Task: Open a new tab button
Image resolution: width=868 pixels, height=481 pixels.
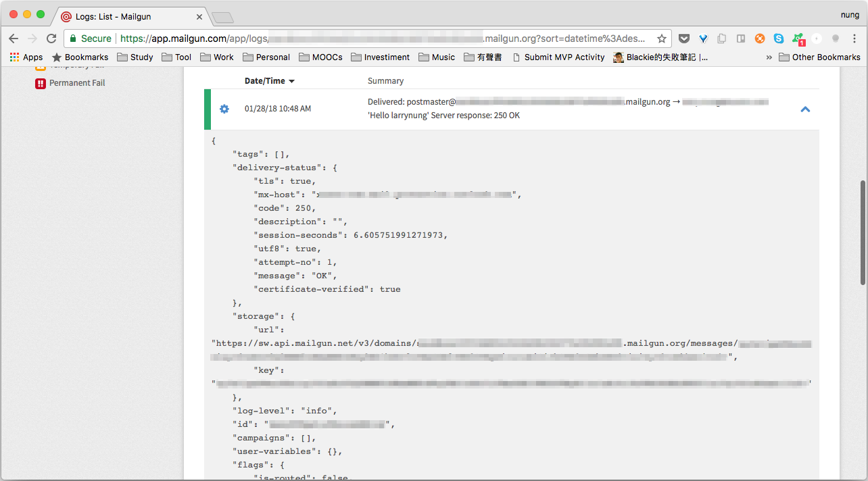Action: pos(222,17)
